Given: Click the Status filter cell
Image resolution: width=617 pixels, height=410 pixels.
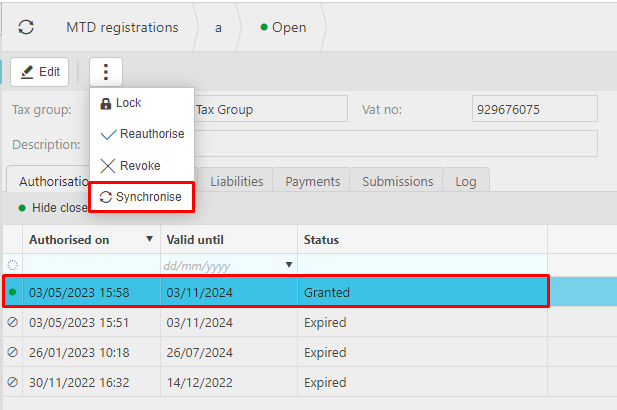Looking at the screenshot, I should (x=422, y=265).
